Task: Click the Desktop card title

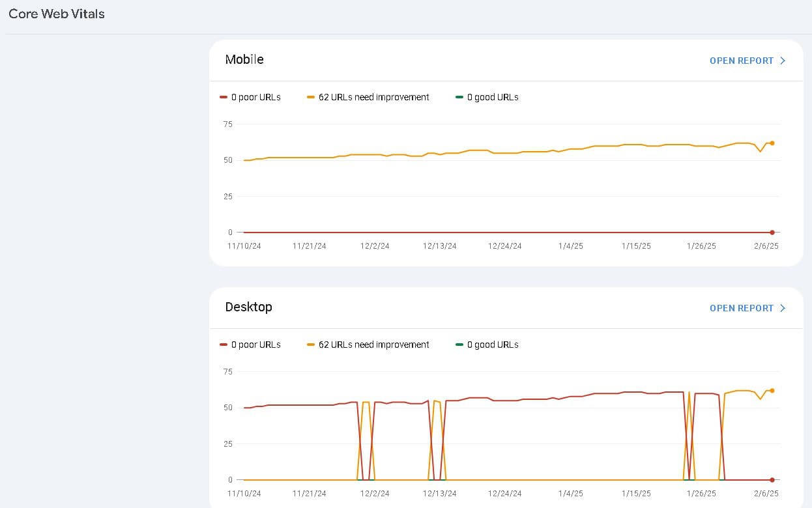Action: [248, 307]
